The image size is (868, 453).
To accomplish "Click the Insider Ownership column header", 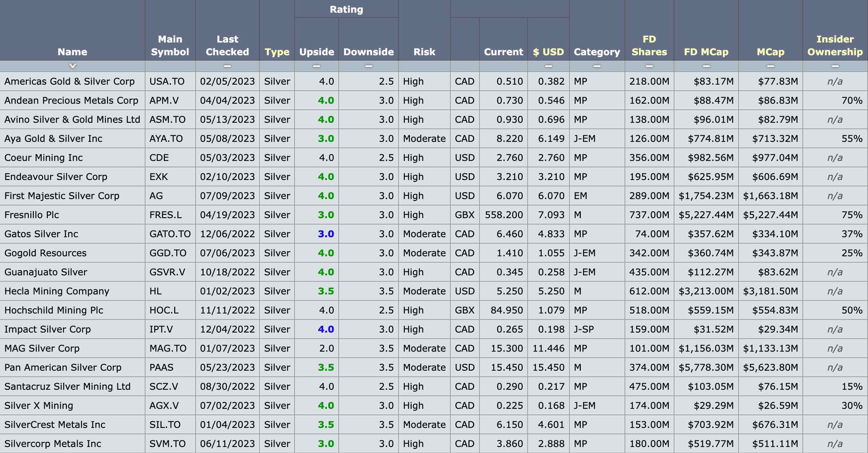I will tap(835, 46).
